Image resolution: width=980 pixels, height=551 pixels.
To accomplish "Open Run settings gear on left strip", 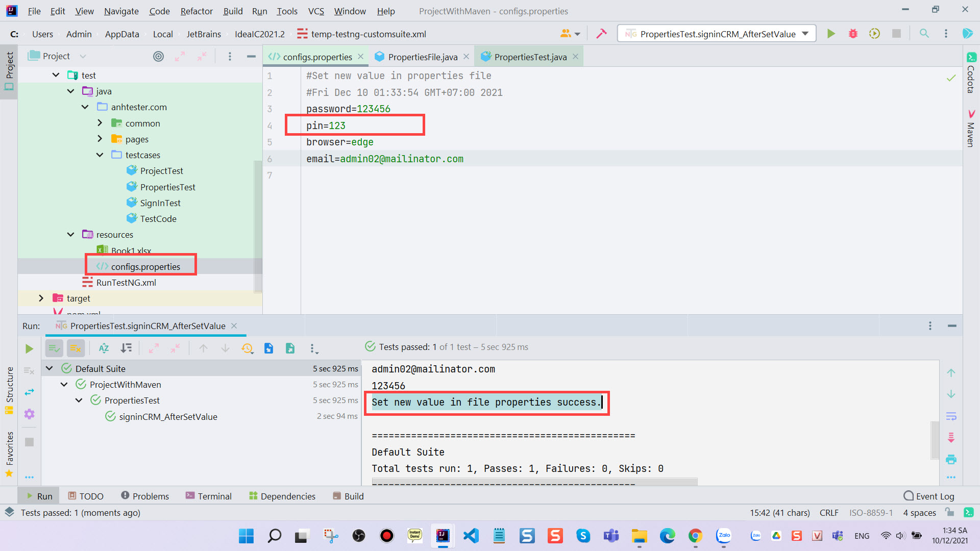I will (29, 414).
